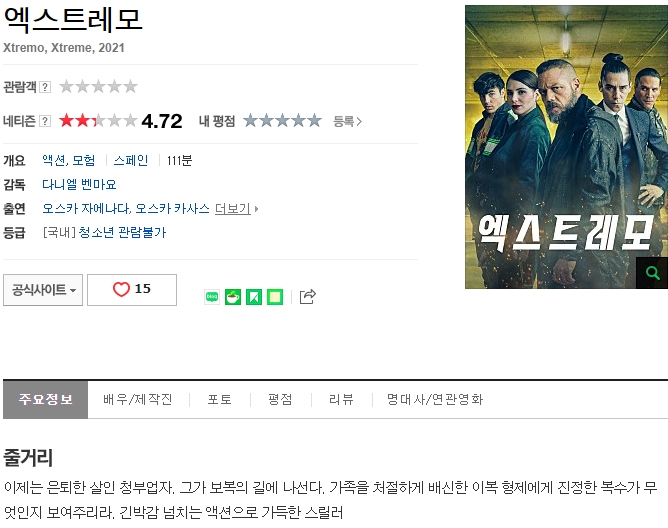Click the green bookmark share icon
This screenshot has width=668, height=528.
254,297
